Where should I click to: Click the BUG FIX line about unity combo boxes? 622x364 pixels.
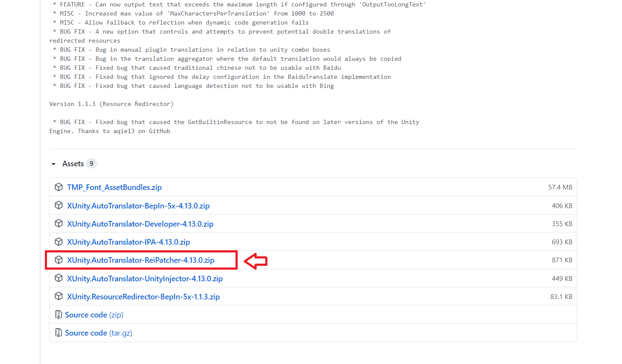192,50
